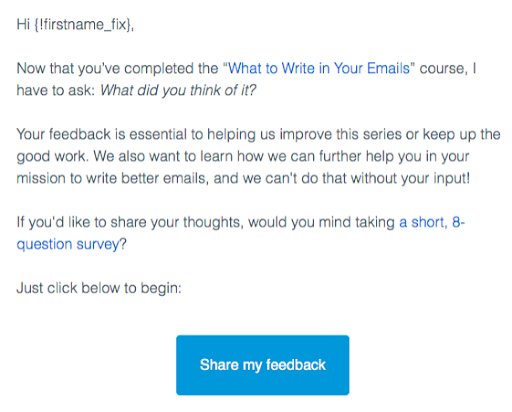Open the What to Write in Your Emails link
This screenshot has height=412, width=512.
(319, 68)
